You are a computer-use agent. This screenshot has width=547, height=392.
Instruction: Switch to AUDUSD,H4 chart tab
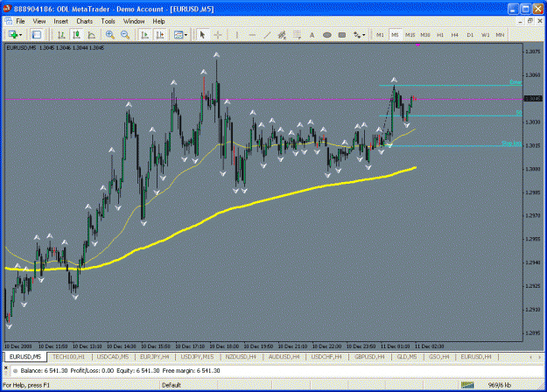point(284,357)
